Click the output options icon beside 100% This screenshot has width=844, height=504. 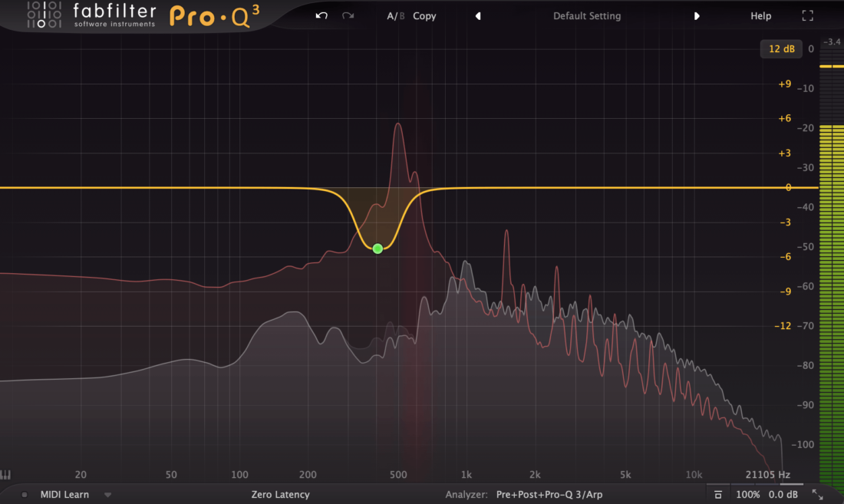[717, 494]
